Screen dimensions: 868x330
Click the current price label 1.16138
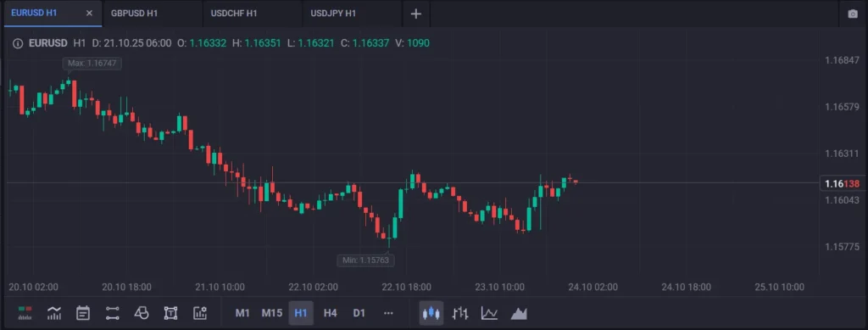(x=842, y=184)
